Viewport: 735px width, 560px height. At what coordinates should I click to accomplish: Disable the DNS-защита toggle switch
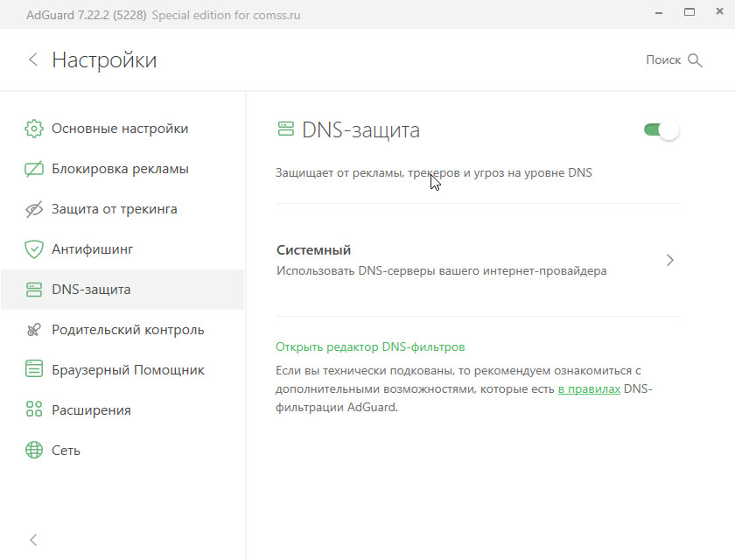[661, 130]
